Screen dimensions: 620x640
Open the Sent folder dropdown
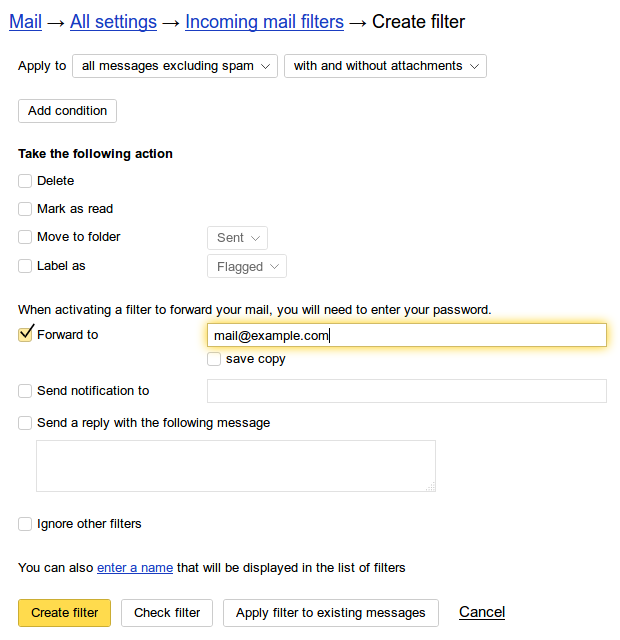pos(238,238)
